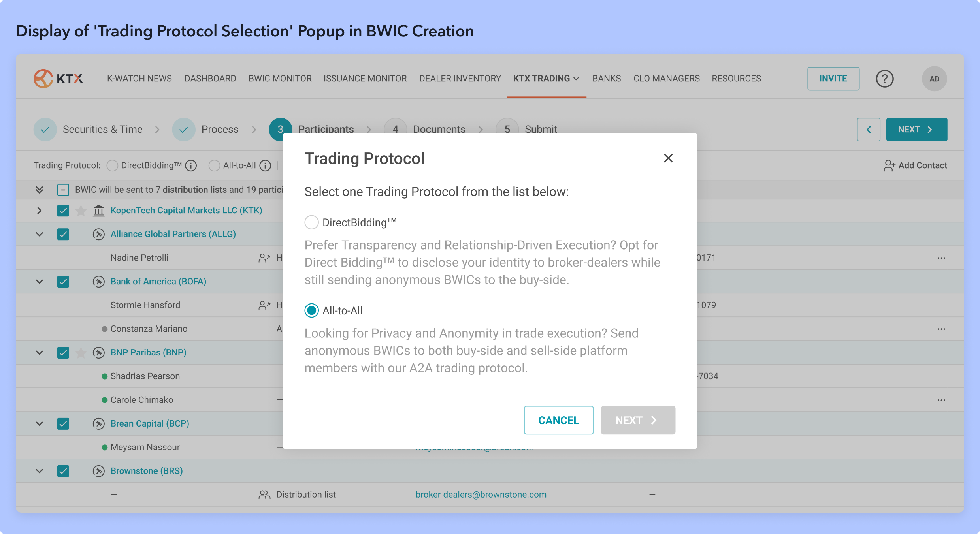Screen dimensions: 980x534
Task: Collapse the BNP Paribas group
Action: (x=39, y=353)
